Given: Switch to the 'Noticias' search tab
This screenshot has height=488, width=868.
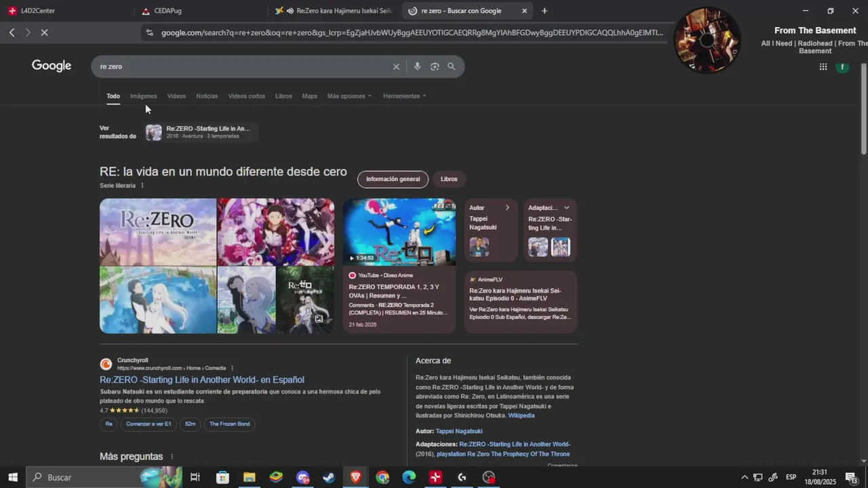Looking at the screenshot, I should point(207,96).
